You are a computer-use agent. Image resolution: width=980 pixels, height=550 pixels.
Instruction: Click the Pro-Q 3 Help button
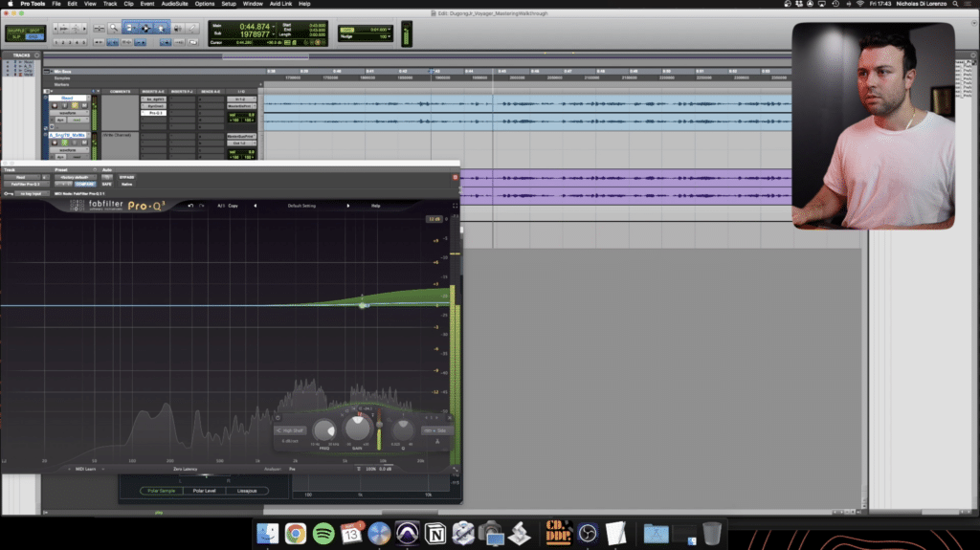click(375, 206)
